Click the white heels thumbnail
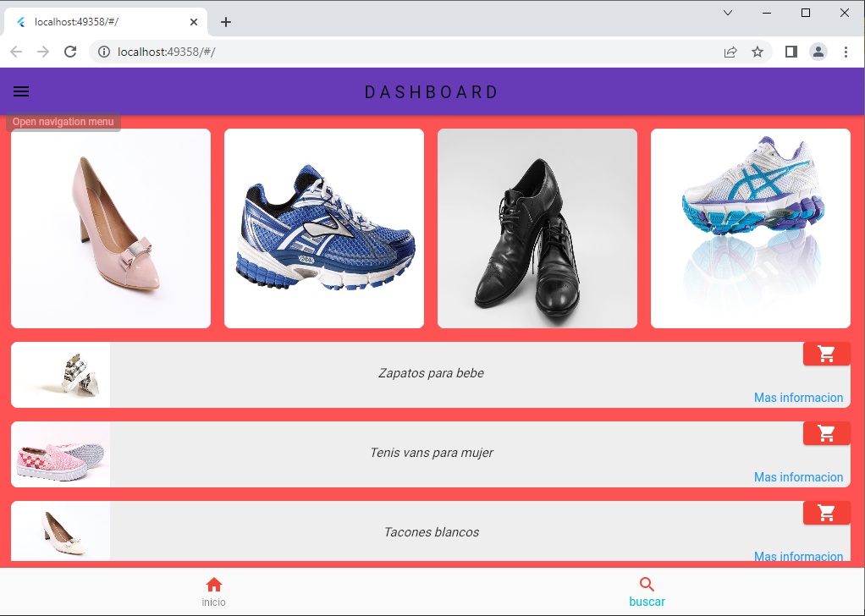The width and height of the screenshot is (865, 616). tap(61, 531)
